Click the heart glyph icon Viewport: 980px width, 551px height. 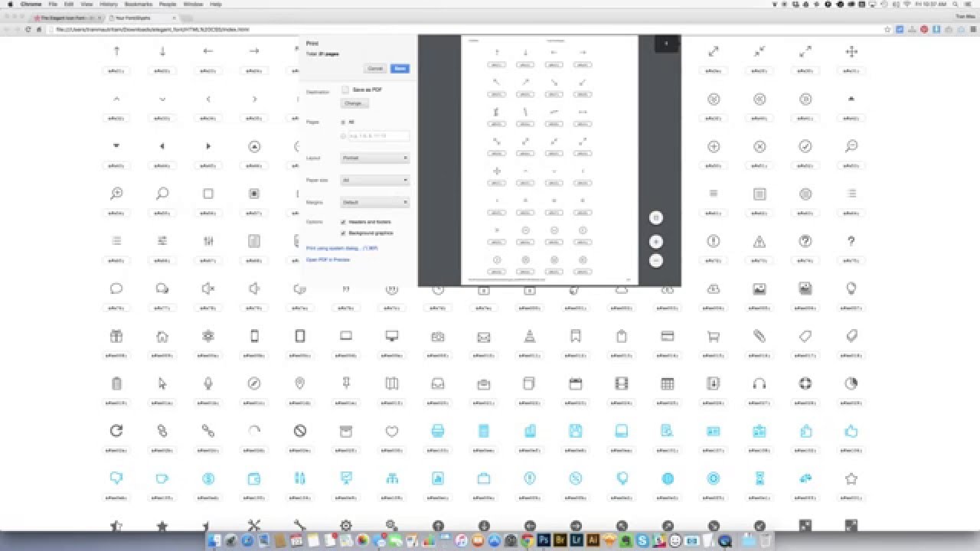391,432
